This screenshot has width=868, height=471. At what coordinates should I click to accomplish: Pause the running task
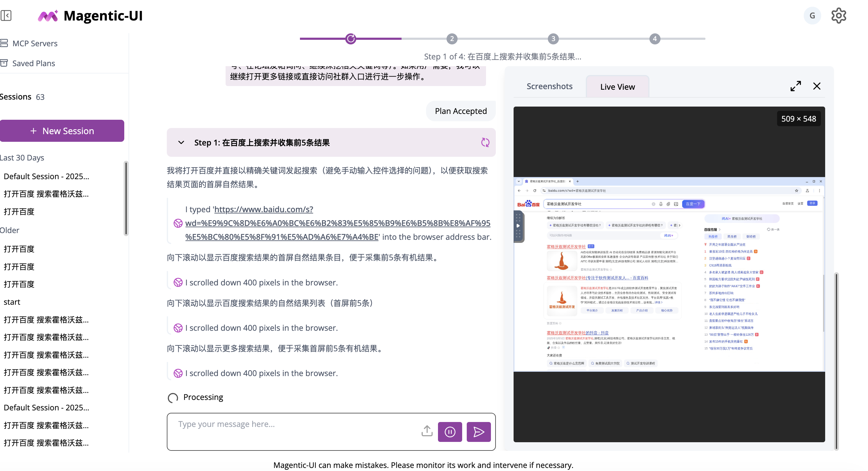pyautogui.click(x=450, y=432)
